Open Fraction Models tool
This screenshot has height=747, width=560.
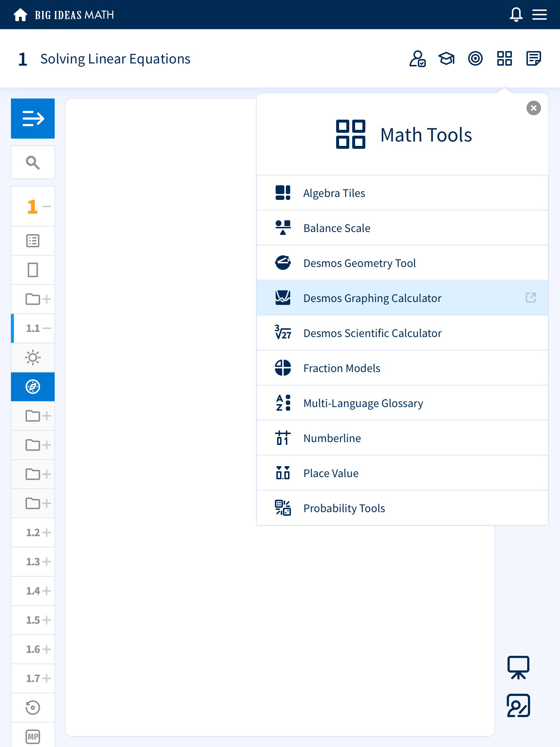[402, 368]
